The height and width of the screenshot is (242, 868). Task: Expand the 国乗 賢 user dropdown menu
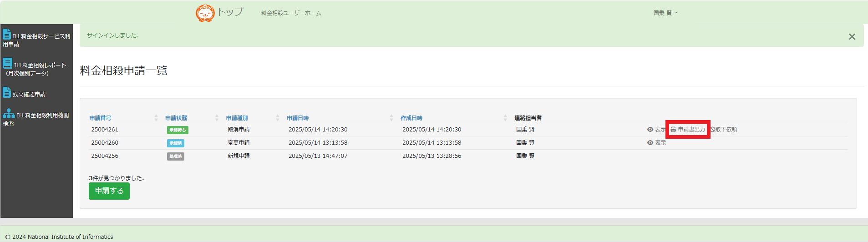click(x=665, y=13)
